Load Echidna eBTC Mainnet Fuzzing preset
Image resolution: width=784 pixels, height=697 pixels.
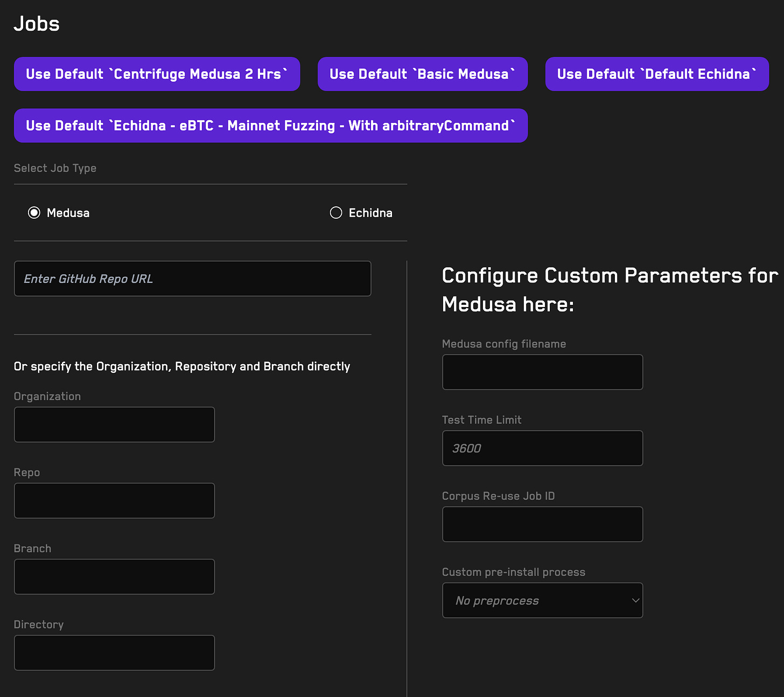(271, 126)
